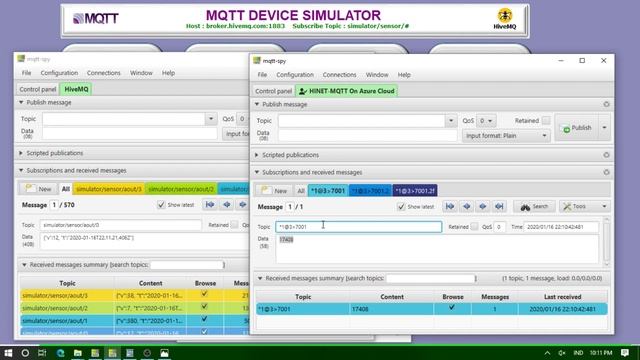Open Window menu in front mqtt-spy window

click(x=377, y=75)
